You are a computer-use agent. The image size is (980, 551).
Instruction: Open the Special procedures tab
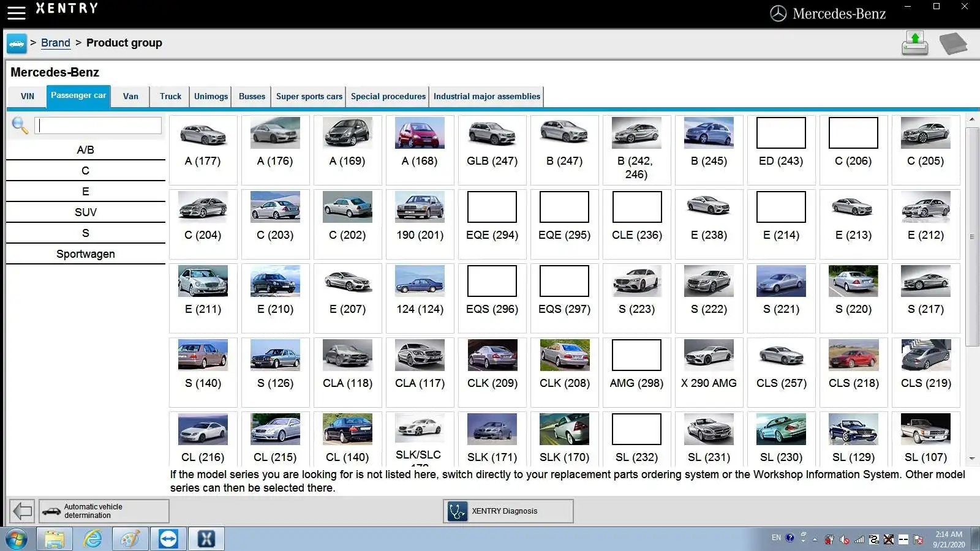388,97
